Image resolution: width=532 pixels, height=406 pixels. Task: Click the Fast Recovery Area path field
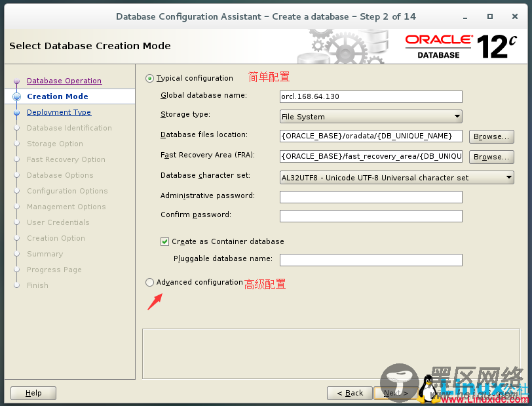[x=371, y=156]
